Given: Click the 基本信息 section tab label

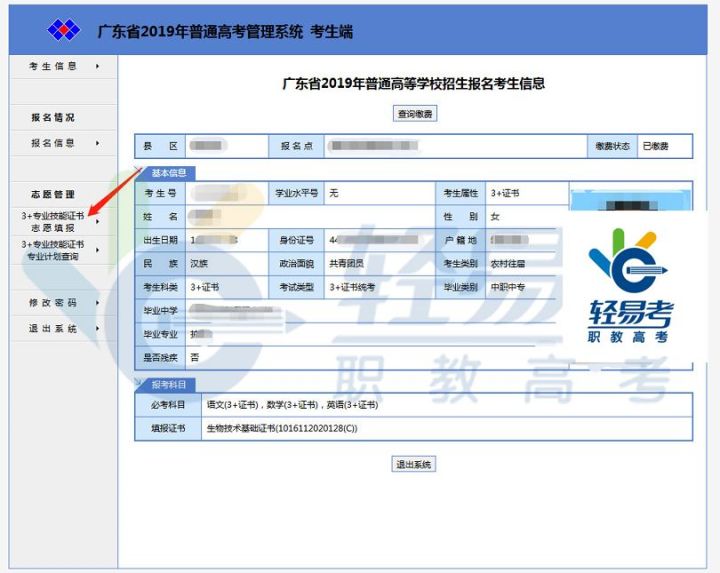Looking at the screenshot, I should pos(168,173).
